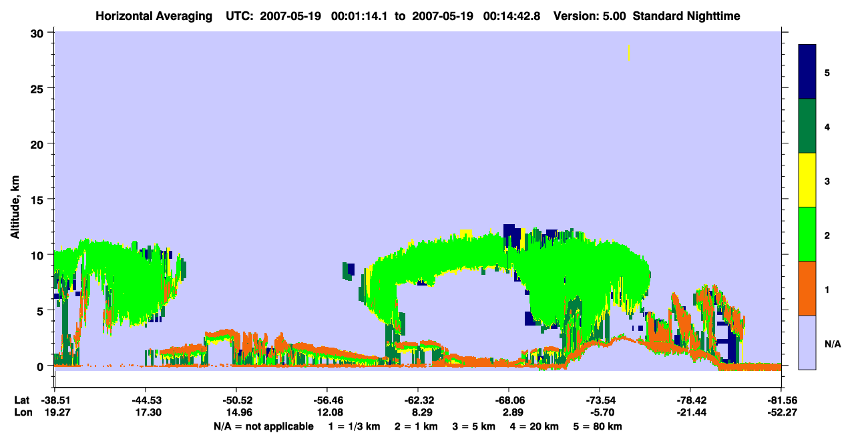Click longitude value '-52.27'
Screen dimensions: 868x445
pyautogui.click(x=781, y=413)
